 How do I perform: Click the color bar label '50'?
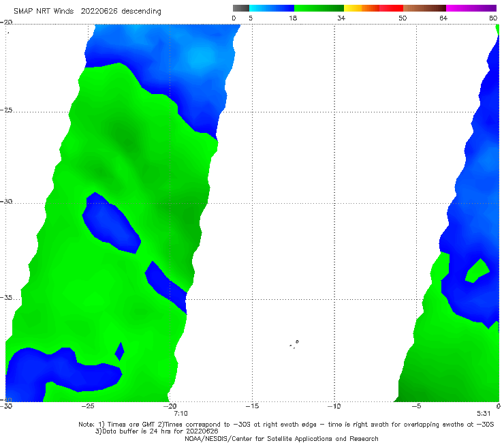tap(403, 18)
